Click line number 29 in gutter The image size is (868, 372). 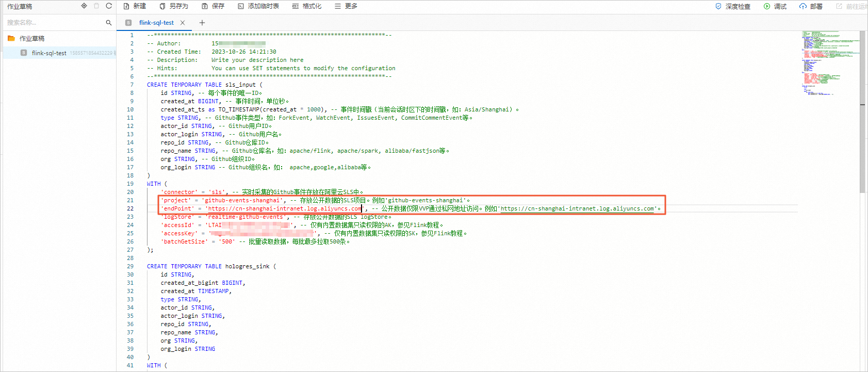[130, 266]
